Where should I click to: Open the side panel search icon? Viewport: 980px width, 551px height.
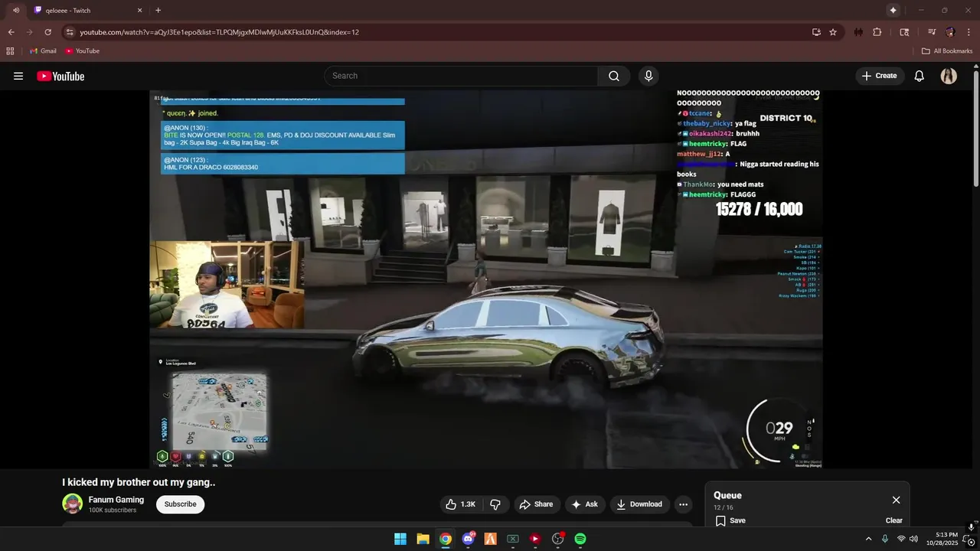pos(904,32)
